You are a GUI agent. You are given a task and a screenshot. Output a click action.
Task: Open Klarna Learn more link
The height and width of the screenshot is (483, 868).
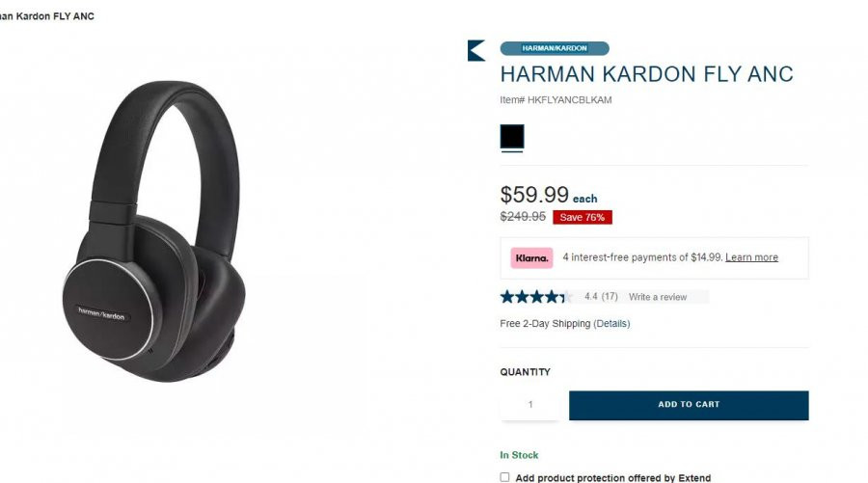click(751, 257)
